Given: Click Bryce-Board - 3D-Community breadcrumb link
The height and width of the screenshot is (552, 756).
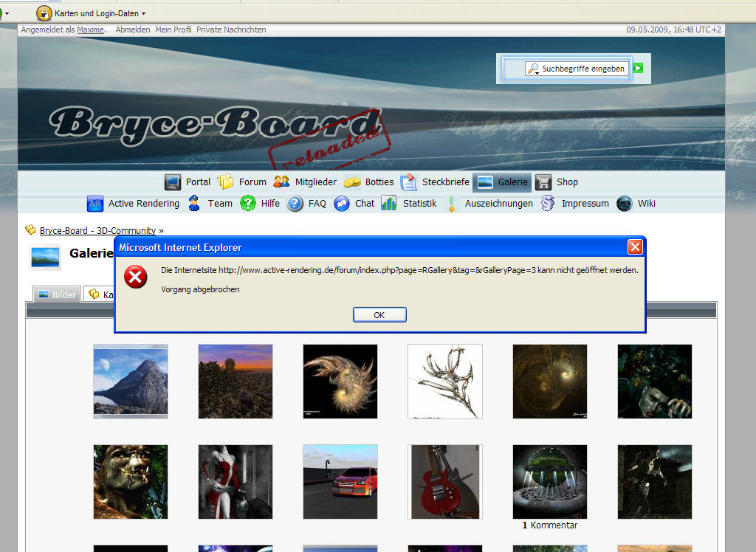Looking at the screenshot, I should coord(98,230).
